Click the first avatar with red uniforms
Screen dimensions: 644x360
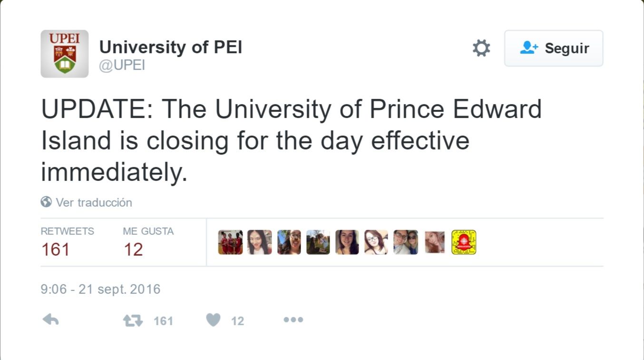click(230, 242)
